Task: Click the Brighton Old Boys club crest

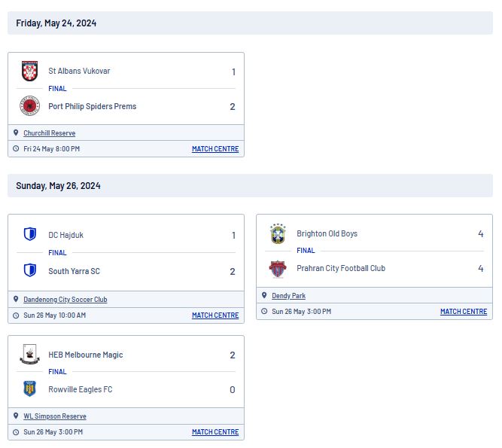Action: point(278,233)
